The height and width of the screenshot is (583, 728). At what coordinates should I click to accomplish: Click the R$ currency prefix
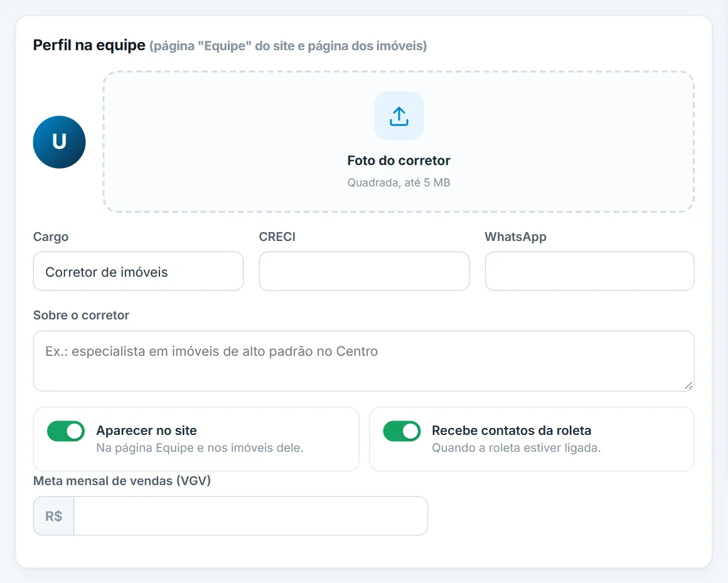pyautogui.click(x=54, y=516)
